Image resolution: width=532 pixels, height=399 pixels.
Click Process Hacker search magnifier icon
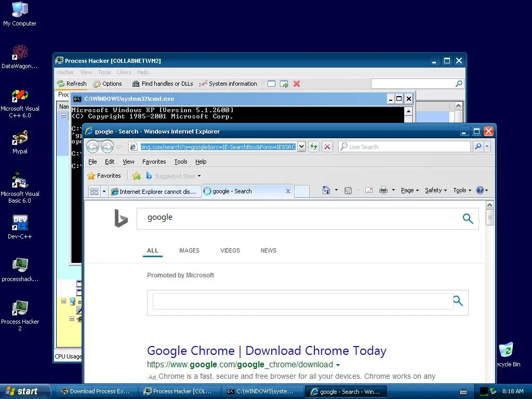(459, 84)
